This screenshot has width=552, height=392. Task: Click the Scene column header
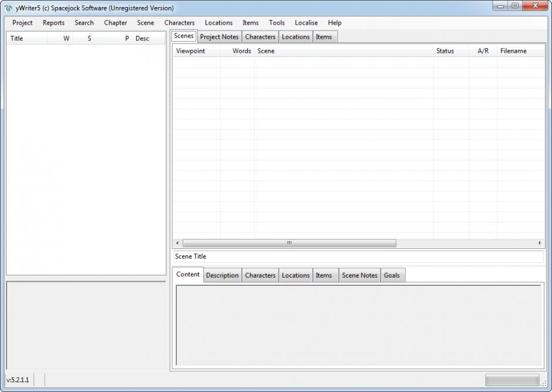(344, 51)
